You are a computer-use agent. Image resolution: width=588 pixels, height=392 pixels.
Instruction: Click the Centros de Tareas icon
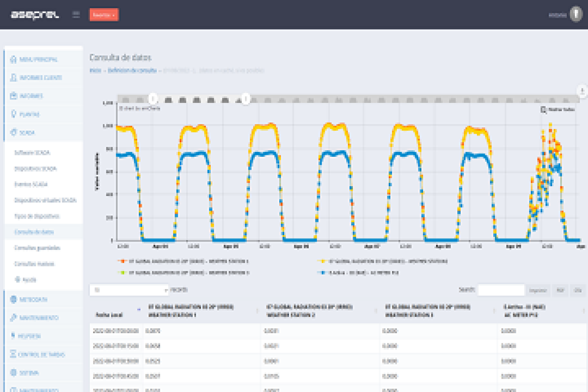(13, 354)
